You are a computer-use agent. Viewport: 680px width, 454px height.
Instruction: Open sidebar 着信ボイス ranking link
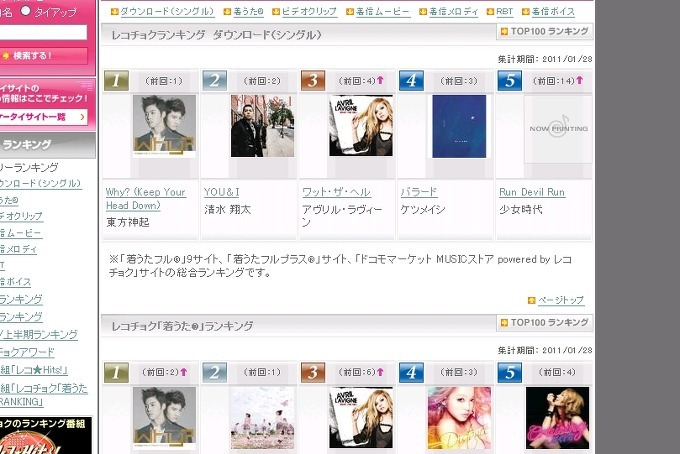[15, 282]
